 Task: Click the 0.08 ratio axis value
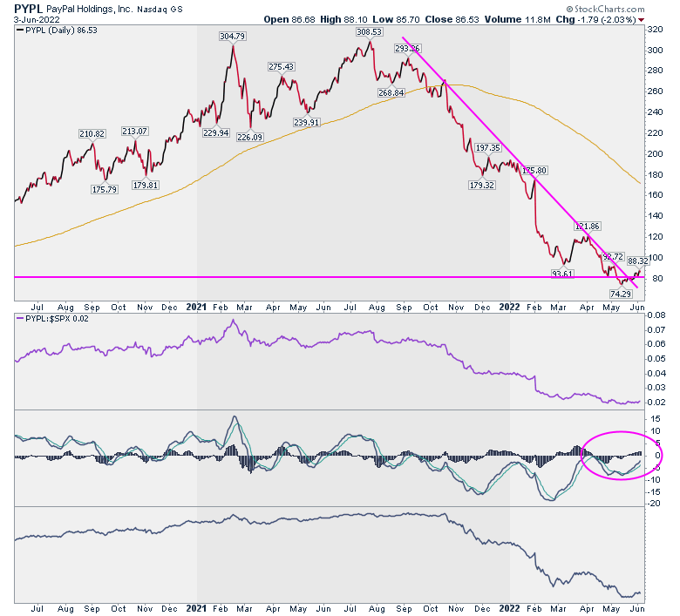(656, 315)
